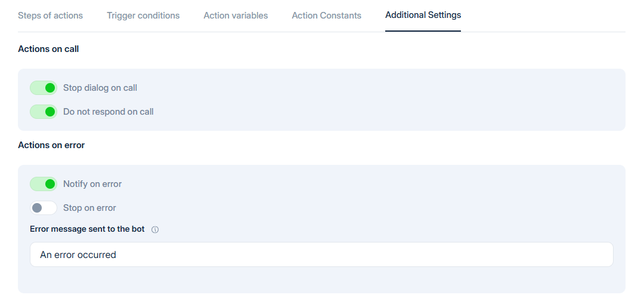The width and height of the screenshot is (644, 304).
Task: Click the Additional Settings tab
Action: (423, 15)
